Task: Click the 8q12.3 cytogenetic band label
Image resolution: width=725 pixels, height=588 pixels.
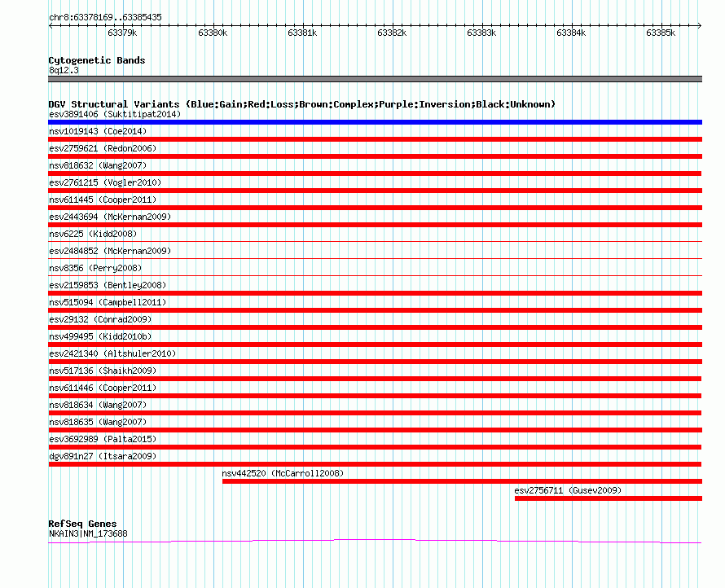Action: pos(64,70)
